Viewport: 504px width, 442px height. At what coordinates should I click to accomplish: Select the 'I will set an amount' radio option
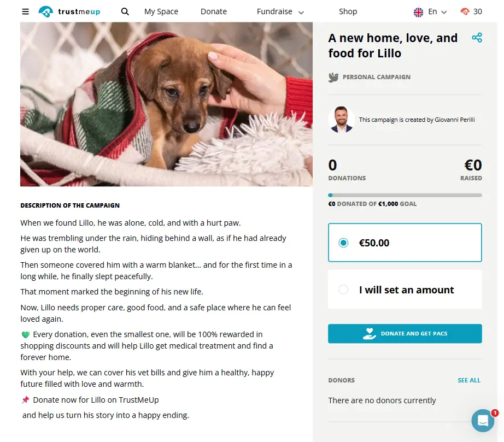pos(343,290)
